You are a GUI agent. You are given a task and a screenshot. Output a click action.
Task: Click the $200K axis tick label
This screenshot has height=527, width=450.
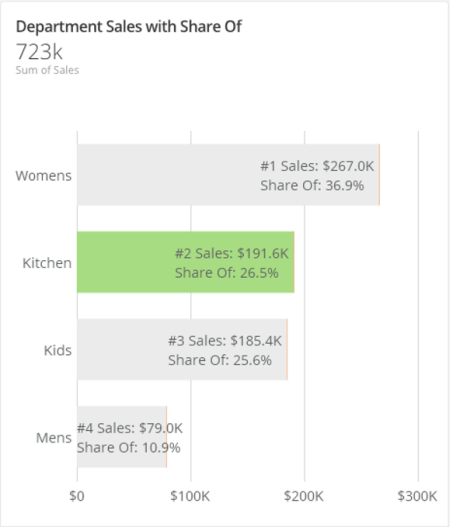tap(304, 496)
